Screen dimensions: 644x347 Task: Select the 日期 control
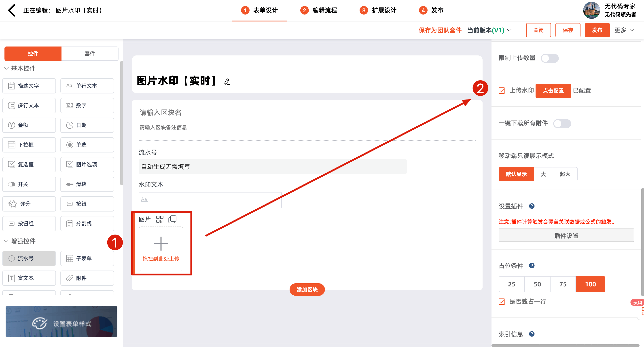[x=87, y=125]
